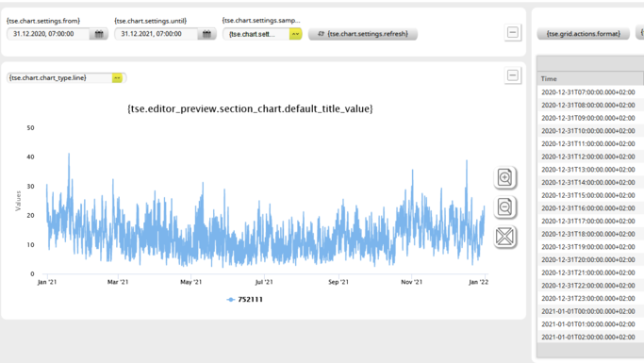Select row 2020-12-31T16:00:00.000+02:00
The width and height of the screenshot is (644, 363).
pos(590,208)
